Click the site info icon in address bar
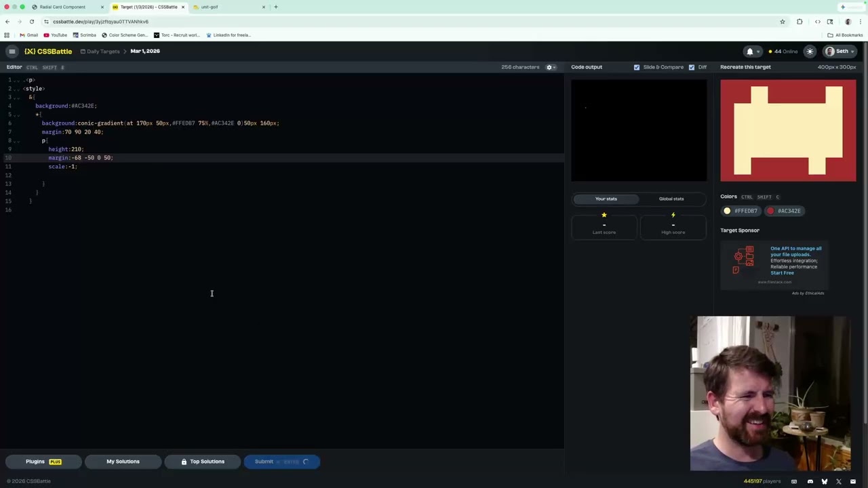The height and width of the screenshot is (488, 868). [46, 22]
